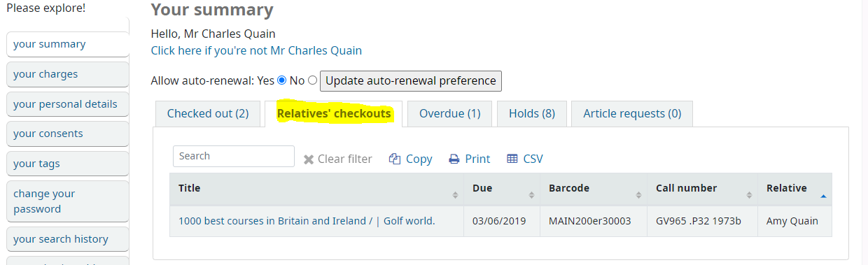Open the Holds (8) tab
The width and height of the screenshot is (868, 265).
click(532, 113)
